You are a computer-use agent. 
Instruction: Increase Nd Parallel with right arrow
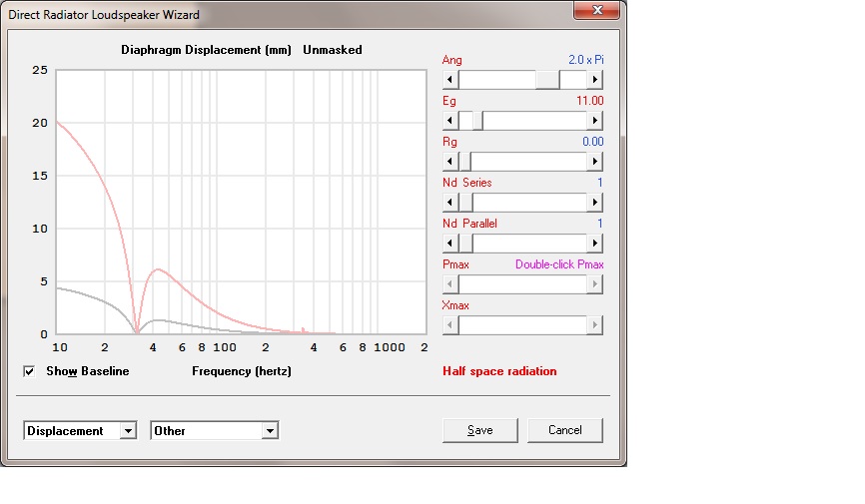[x=594, y=244]
